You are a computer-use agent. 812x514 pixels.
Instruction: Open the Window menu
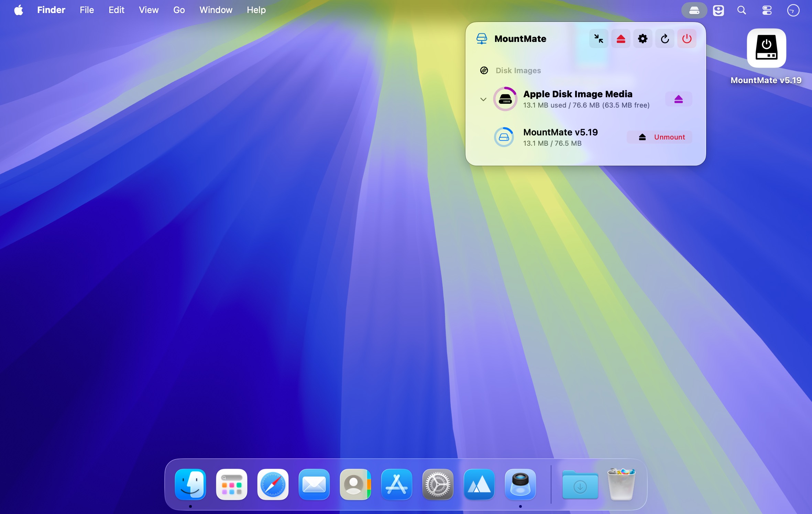pyautogui.click(x=216, y=10)
